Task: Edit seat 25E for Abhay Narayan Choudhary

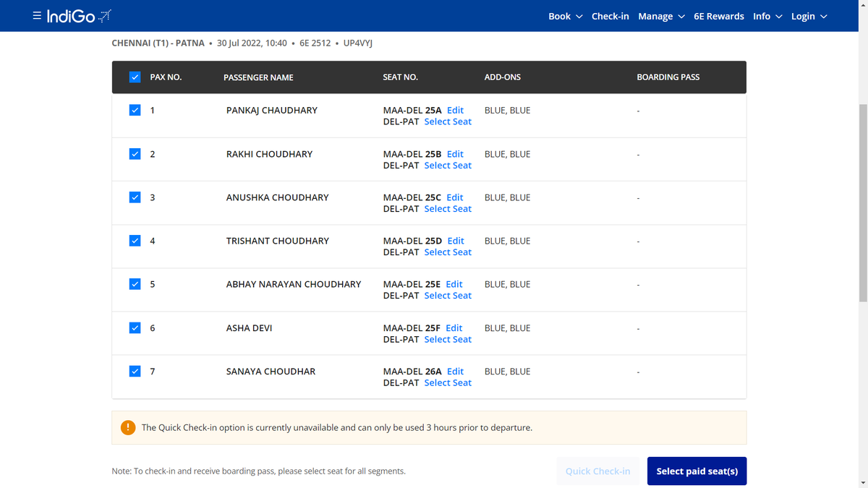Action: click(454, 284)
